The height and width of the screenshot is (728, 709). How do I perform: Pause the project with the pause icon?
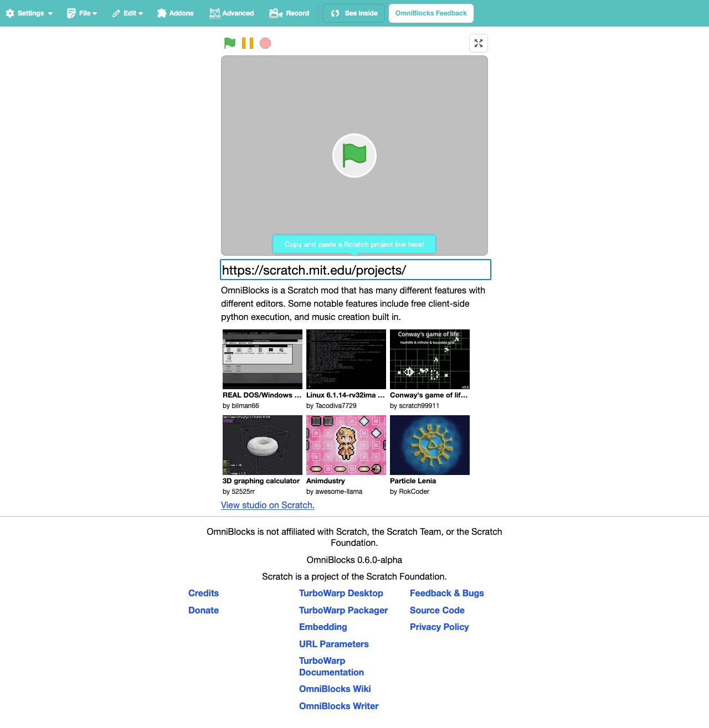click(248, 43)
